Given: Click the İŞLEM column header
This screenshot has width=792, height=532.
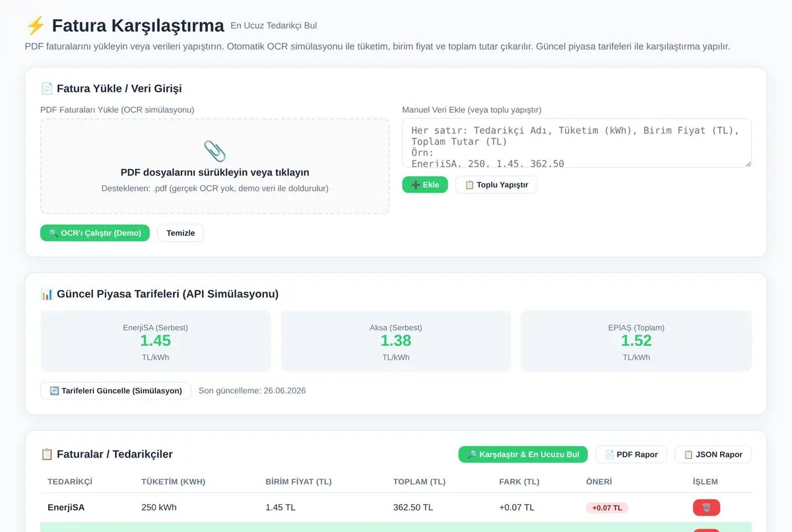Looking at the screenshot, I should pos(706,482).
